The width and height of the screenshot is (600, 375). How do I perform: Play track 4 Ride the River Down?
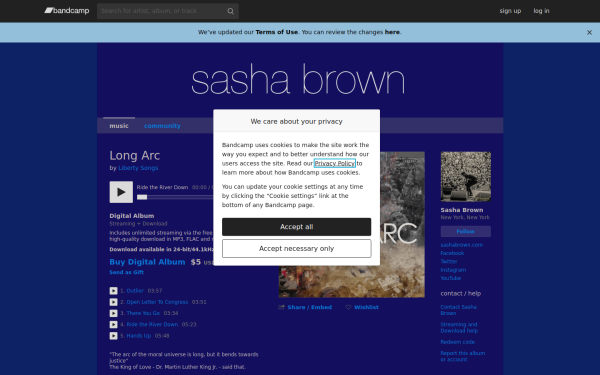(x=113, y=324)
